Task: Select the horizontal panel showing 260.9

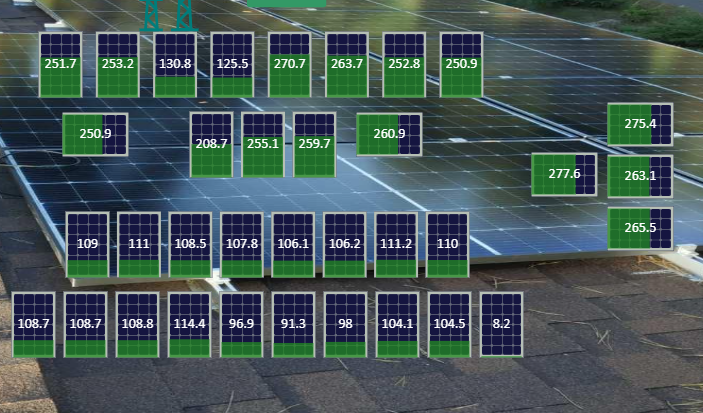Action: tap(389, 135)
